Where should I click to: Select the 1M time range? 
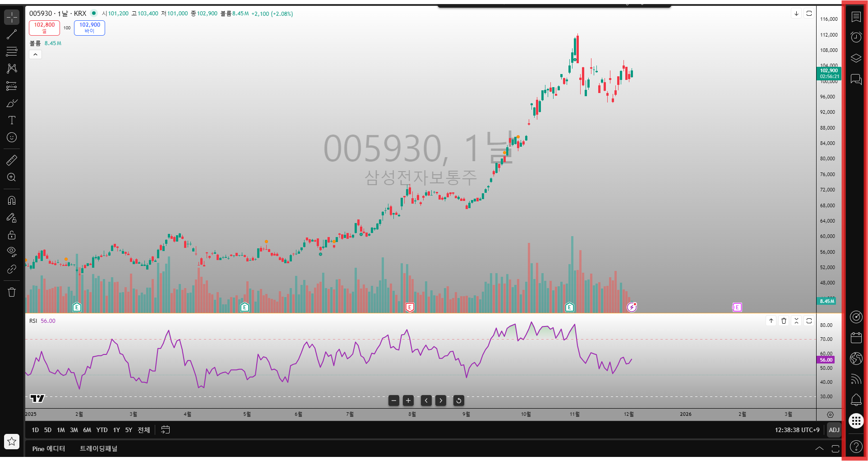61,430
